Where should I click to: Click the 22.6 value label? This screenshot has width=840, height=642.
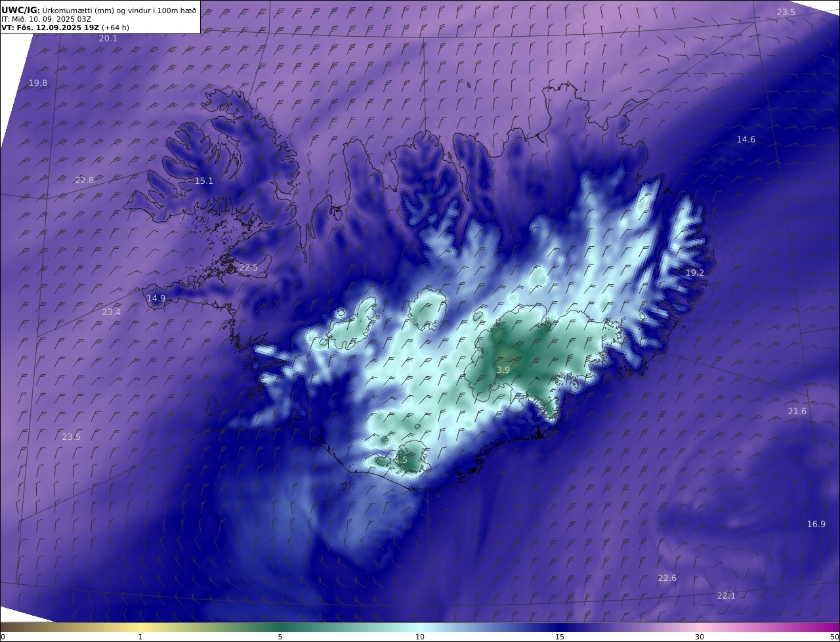(667, 578)
